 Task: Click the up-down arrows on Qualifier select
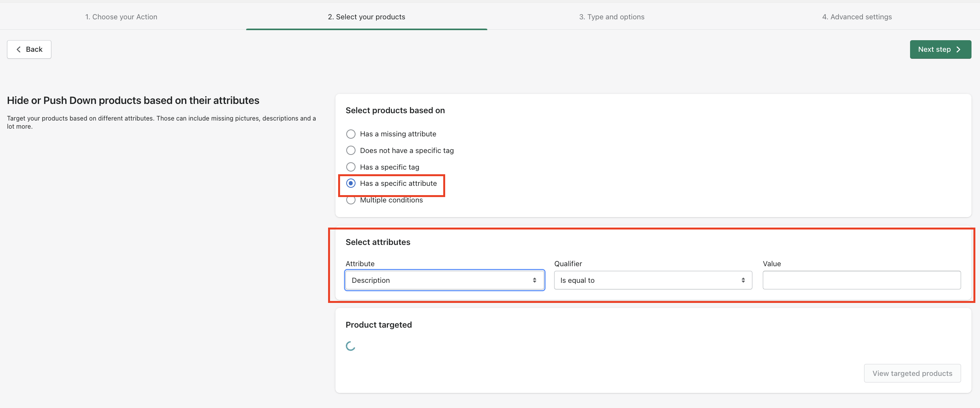coord(743,280)
